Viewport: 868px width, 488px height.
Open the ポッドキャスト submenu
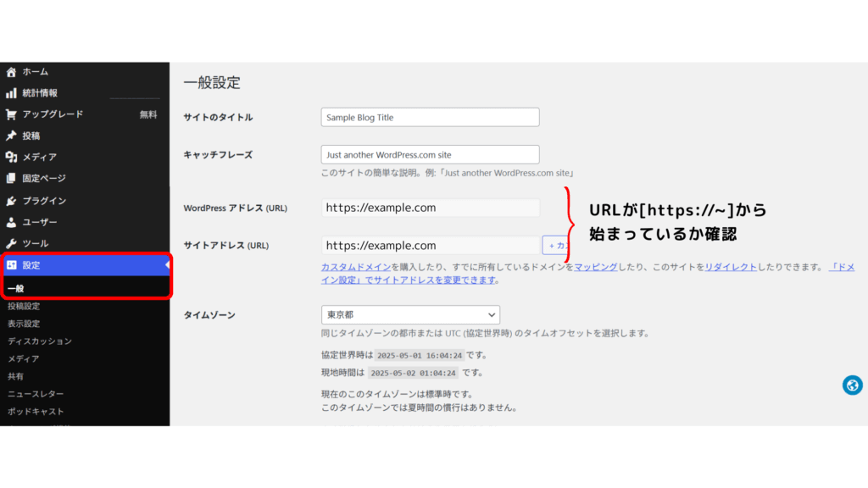pos(36,412)
